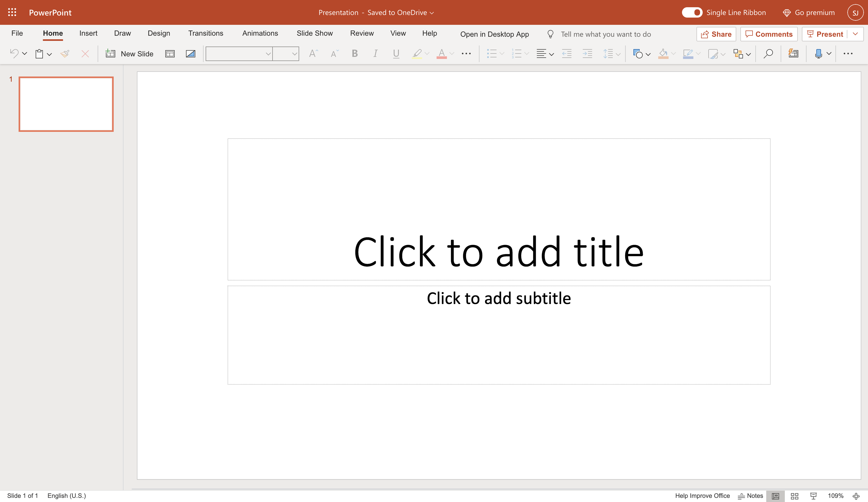
Task: Open the app launcher grid
Action: [12, 12]
